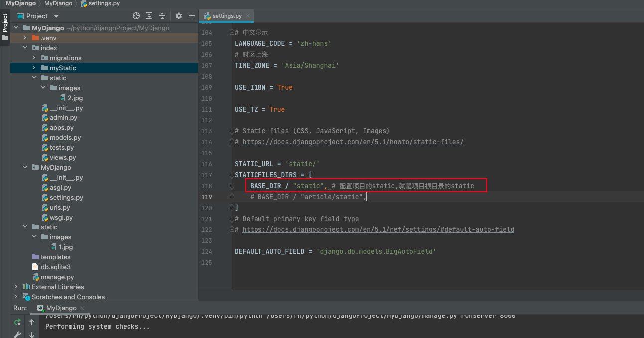Select models.py file
644x338 pixels.
[61, 137]
